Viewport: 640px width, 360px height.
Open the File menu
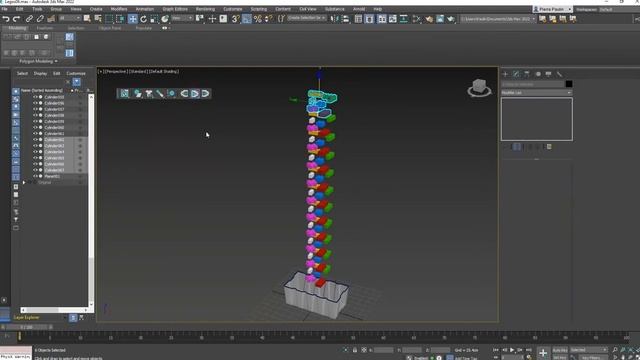(4, 9)
